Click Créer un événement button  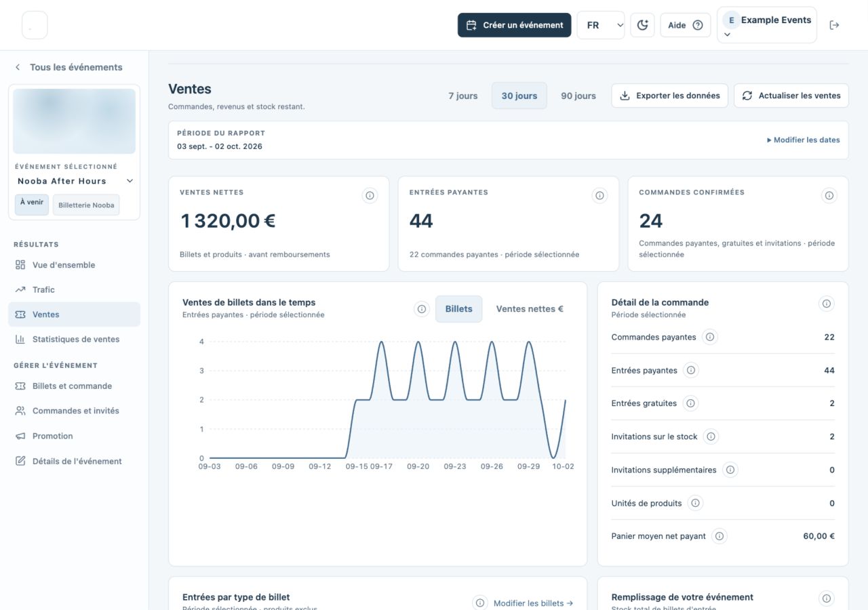[x=515, y=25]
